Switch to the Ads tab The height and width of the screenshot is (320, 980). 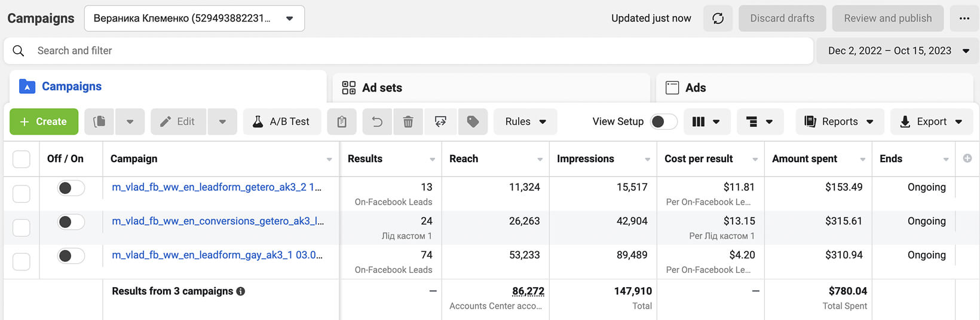coord(814,88)
